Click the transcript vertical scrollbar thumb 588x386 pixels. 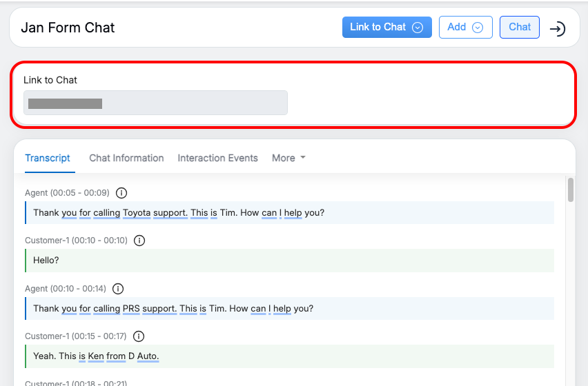(x=571, y=190)
